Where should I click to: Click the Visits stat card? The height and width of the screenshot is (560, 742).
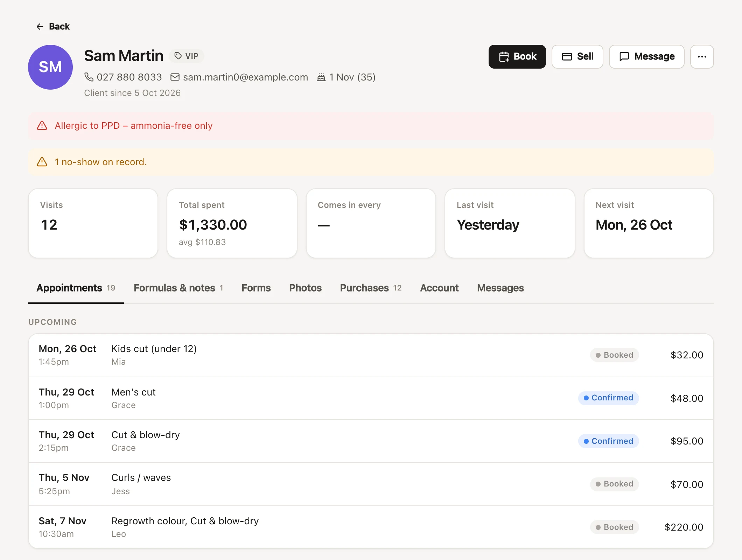[x=93, y=223]
